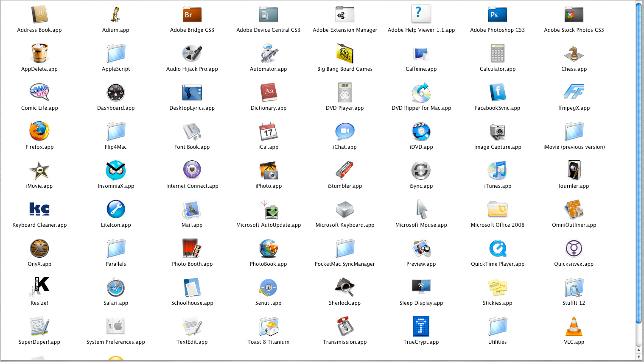
Task: Click the Adobe Help Viewer icon
Action: click(x=421, y=14)
